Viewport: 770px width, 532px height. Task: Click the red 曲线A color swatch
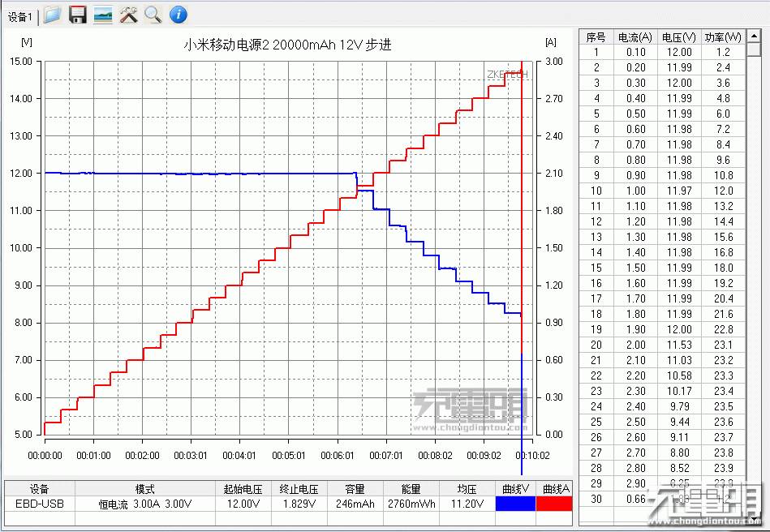click(x=554, y=504)
